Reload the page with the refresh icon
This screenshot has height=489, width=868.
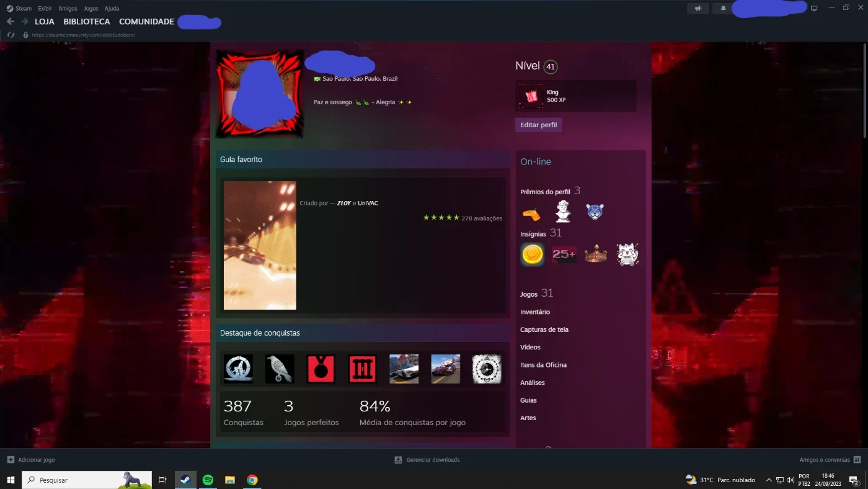[11, 35]
